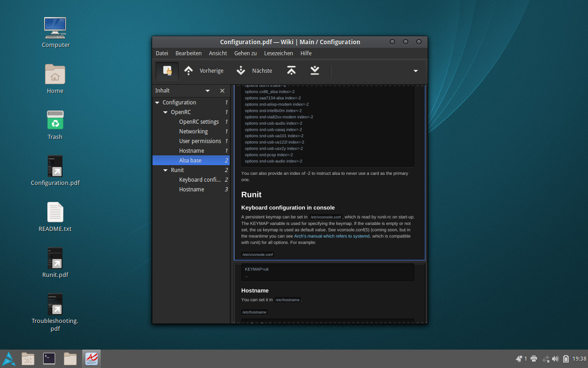588x368 pixels.
Task: Open file manager folder in taskbar
Action: (x=70, y=359)
